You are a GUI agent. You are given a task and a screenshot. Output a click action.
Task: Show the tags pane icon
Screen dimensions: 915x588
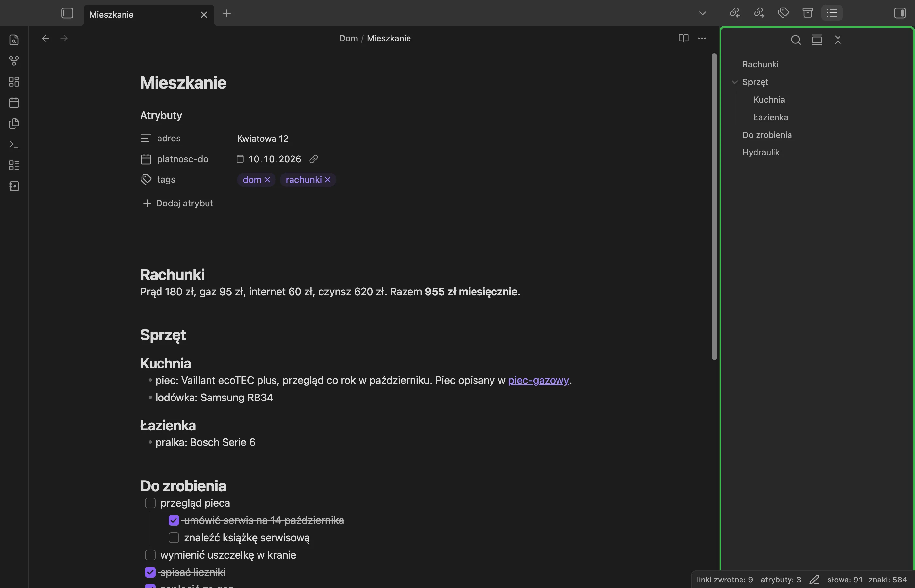(783, 13)
